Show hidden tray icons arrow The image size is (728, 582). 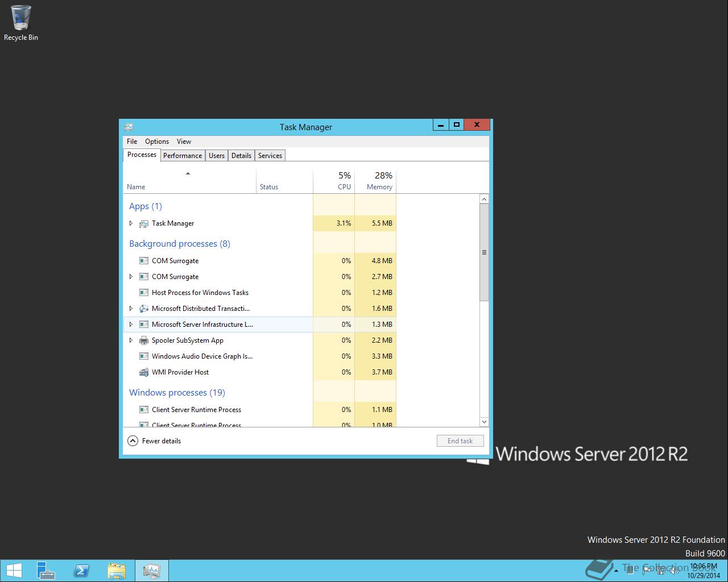coord(617,571)
